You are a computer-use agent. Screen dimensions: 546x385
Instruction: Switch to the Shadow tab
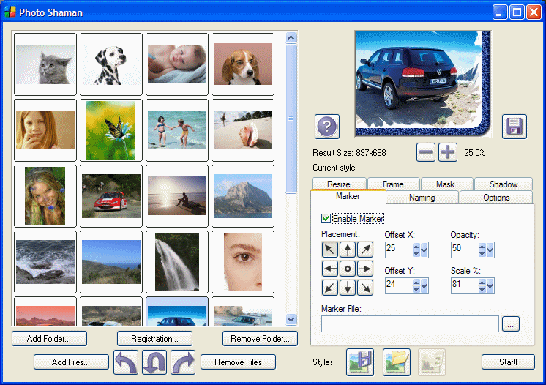tap(504, 183)
